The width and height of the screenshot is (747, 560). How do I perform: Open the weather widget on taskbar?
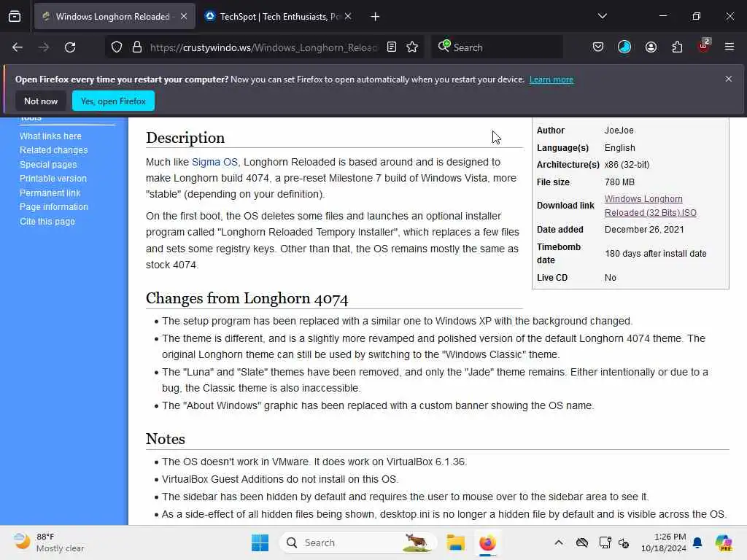coord(48,542)
